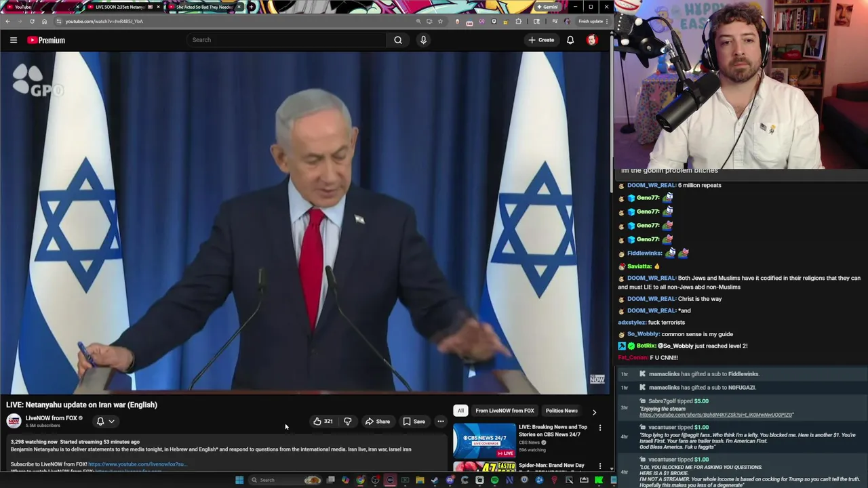
Task: Select the All filter chip
Action: tap(460, 411)
